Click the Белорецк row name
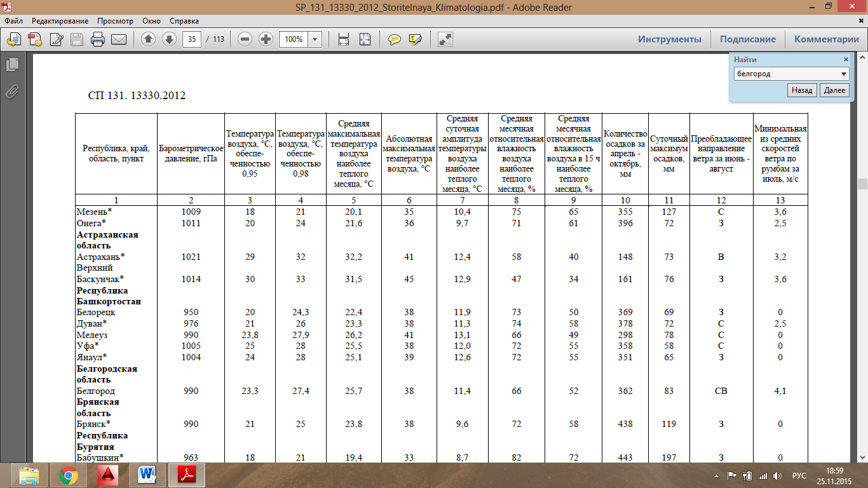Image resolution: width=868 pixels, height=488 pixels. (97, 313)
